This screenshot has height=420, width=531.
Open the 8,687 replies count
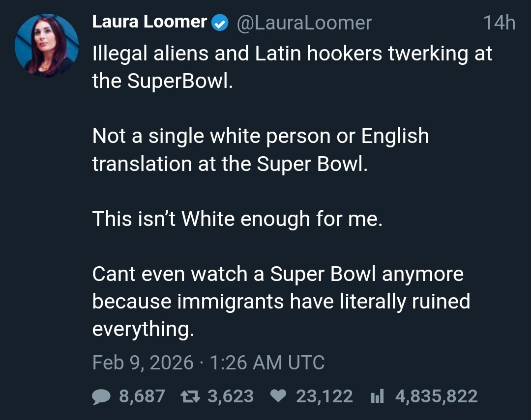[x=142, y=396]
